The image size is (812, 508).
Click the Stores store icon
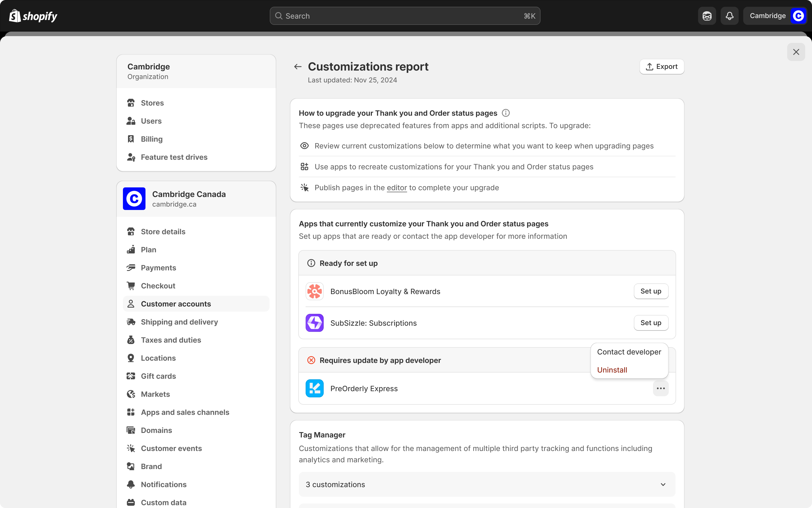[131, 103]
